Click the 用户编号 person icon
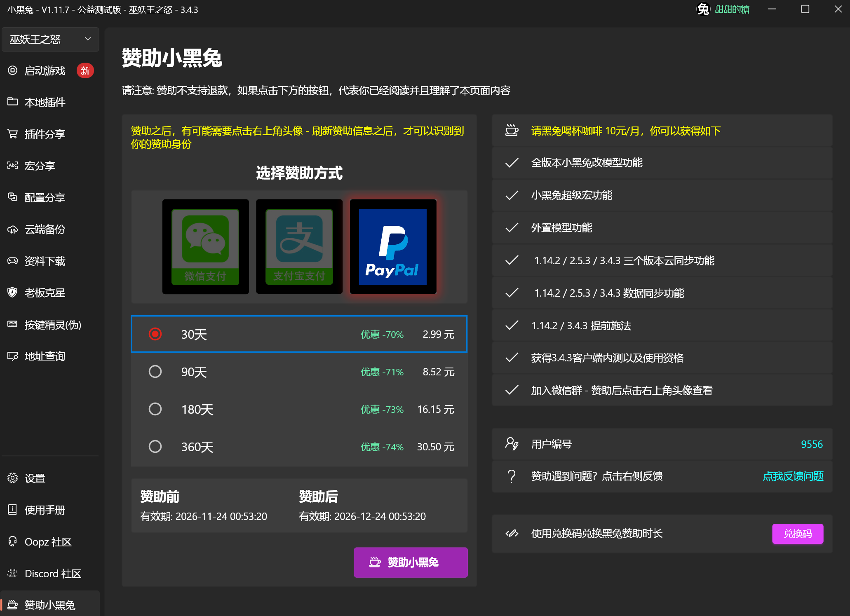The height and width of the screenshot is (616, 850). pos(512,444)
